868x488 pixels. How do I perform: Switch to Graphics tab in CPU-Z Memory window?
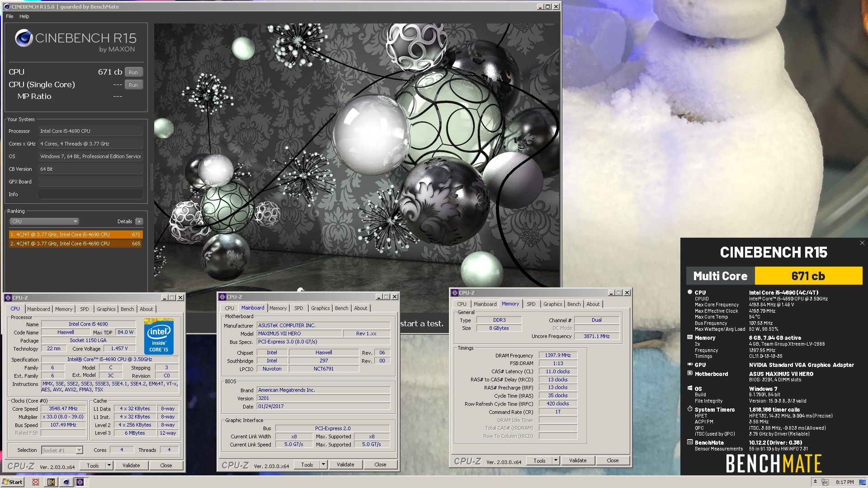pos(552,304)
